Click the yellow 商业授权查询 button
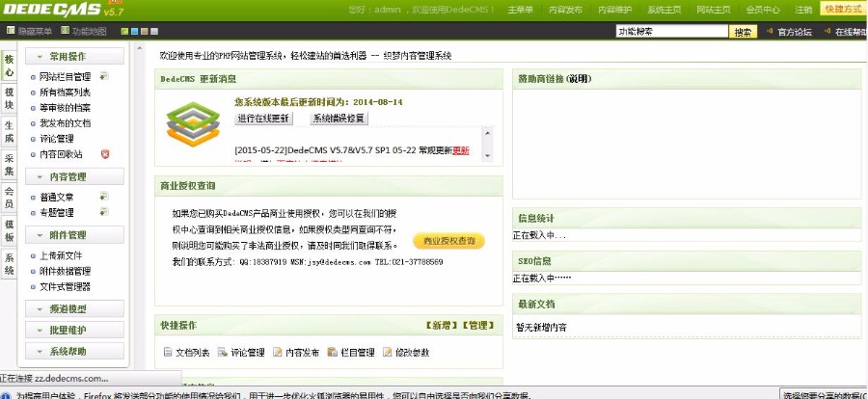Image resolution: width=868 pixels, height=399 pixels. 448,241
